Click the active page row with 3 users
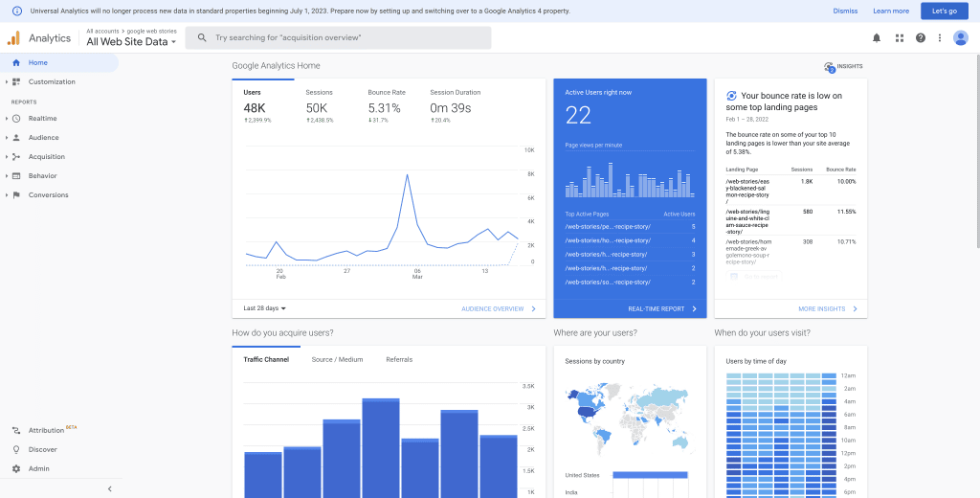Image resolution: width=980 pixels, height=498 pixels. 630,254
